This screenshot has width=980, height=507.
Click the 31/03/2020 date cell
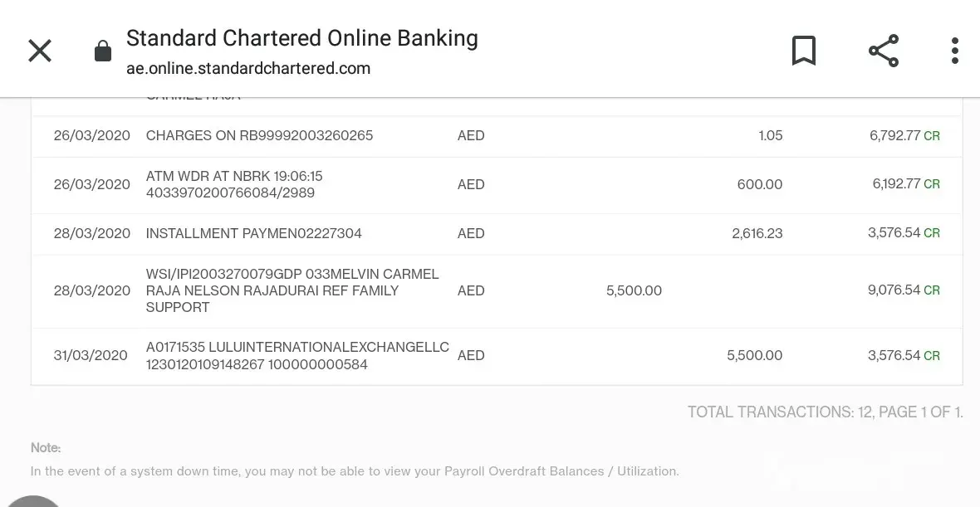(91, 355)
